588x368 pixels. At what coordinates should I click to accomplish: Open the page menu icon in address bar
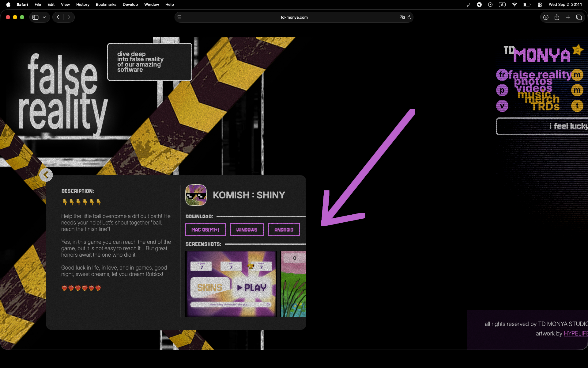pyautogui.click(x=179, y=17)
